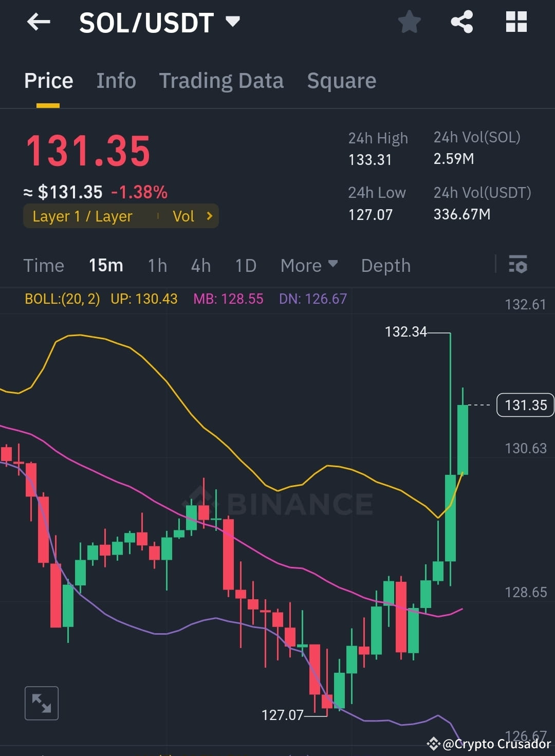Enable the 4h candle interval
Screen dimensions: 555x756
(x=200, y=265)
